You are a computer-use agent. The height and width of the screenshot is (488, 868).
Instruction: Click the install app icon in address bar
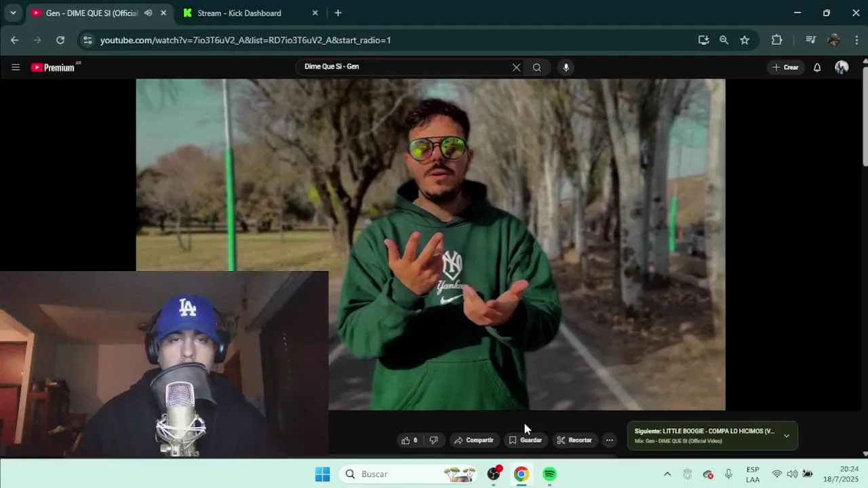click(703, 40)
